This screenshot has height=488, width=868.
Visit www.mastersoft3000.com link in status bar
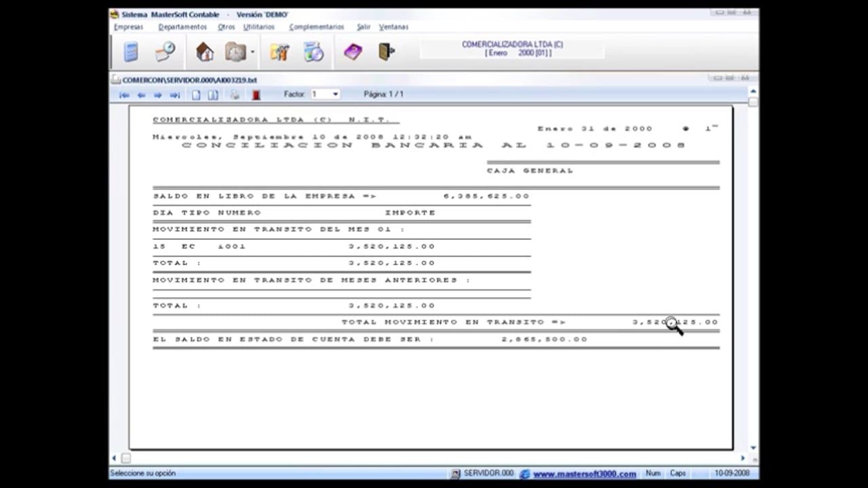coord(585,474)
